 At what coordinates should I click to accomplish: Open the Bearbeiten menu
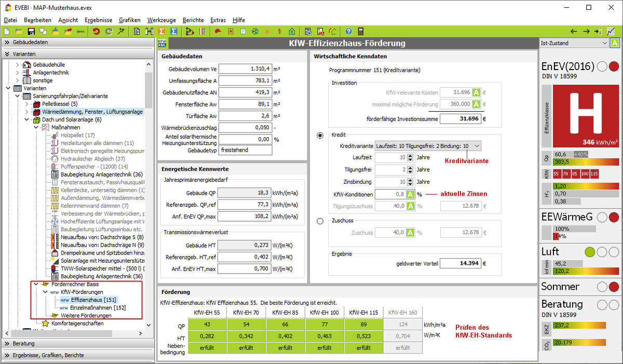point(37,20)
